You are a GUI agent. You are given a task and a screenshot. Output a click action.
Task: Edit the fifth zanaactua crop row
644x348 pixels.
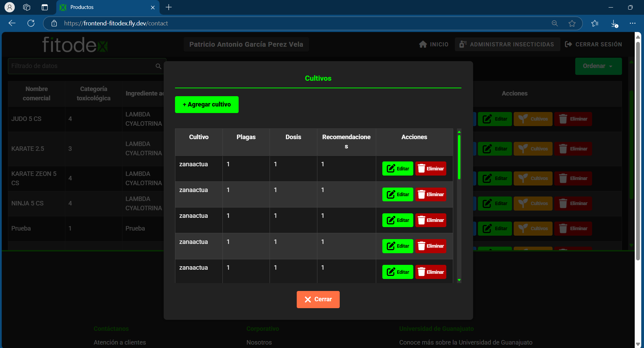[x=397, y=272]
